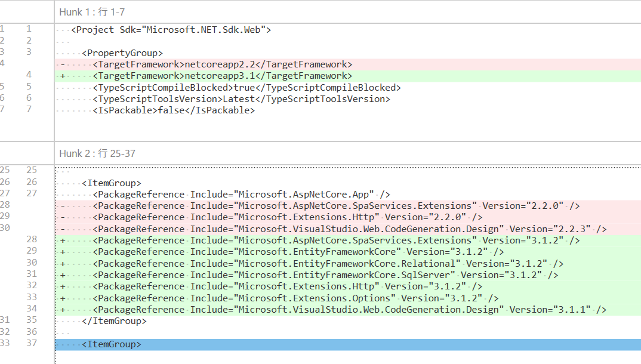This screenshot has width=641, height=364.
Task: Select added Microsoft.Extensions.Options Version 3.1.2 line
Action: [347, 298]
